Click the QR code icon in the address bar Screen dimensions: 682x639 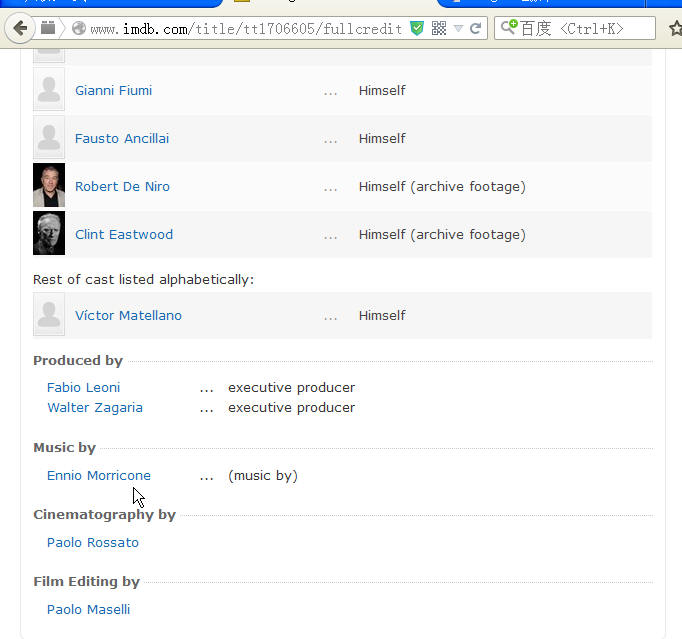[439, 29]
